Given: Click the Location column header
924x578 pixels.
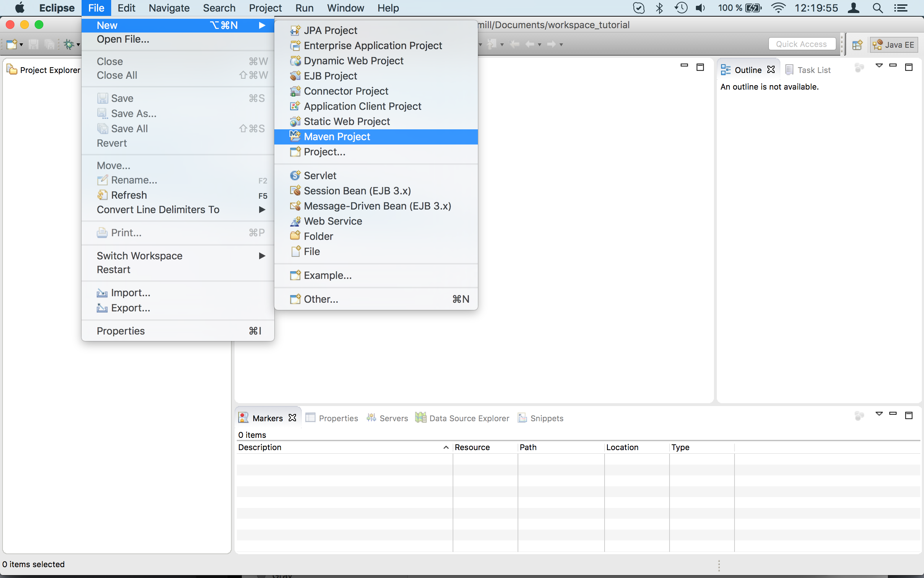Looking at the screenshot, I should (636, 447).
